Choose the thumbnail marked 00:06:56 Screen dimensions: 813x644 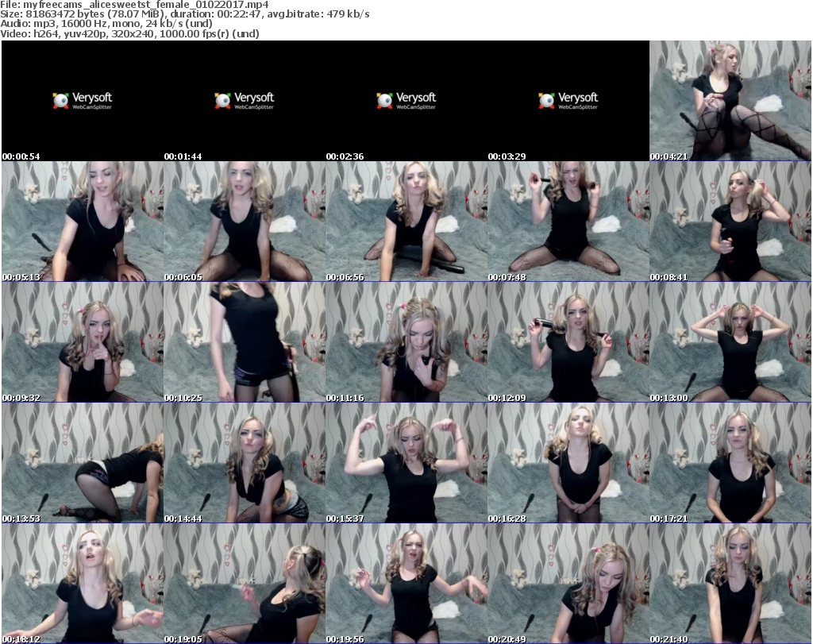click(x=406, y=222)
